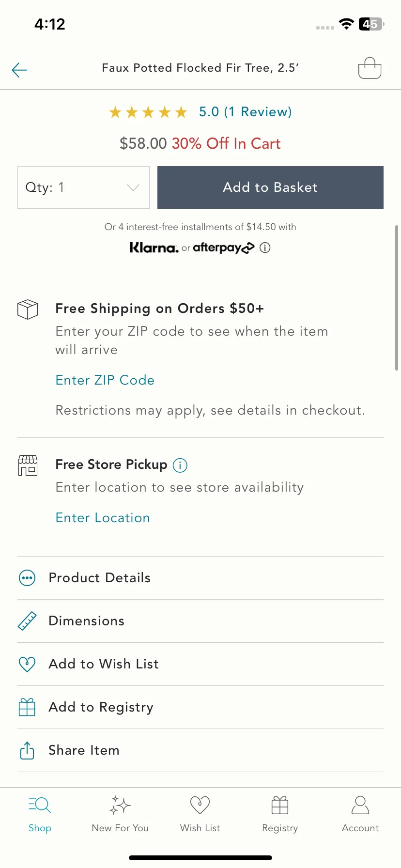Tap the gift icon to Add to Registry
This screenshot has height=868, width=401.
pyautogui.click(x=27, y=707)
